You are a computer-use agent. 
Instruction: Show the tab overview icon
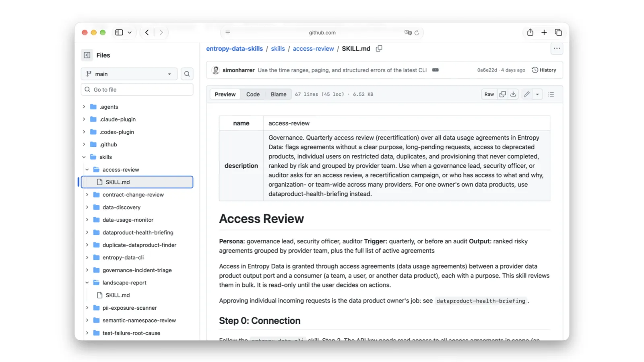[x=558, y=33]
